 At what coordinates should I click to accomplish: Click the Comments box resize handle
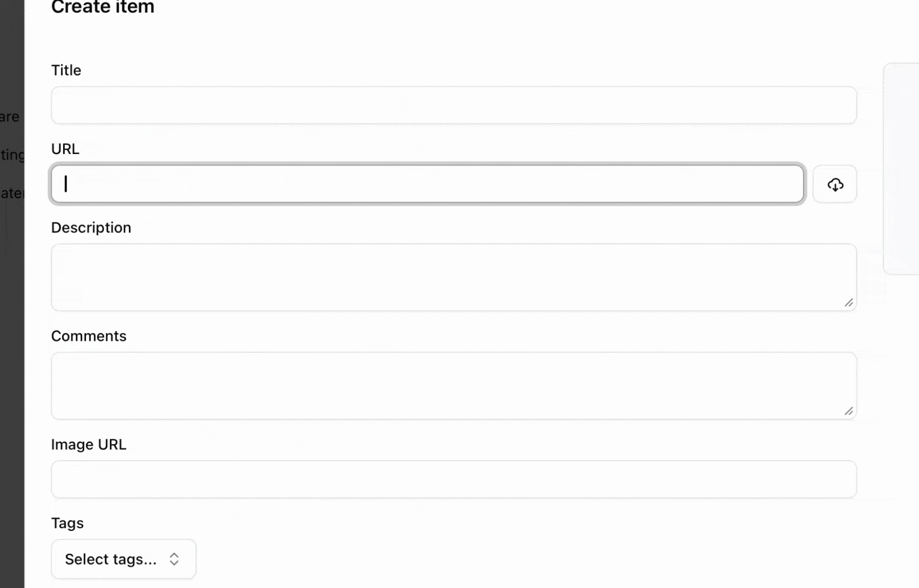pyautogui.click(x=849, y=411)
